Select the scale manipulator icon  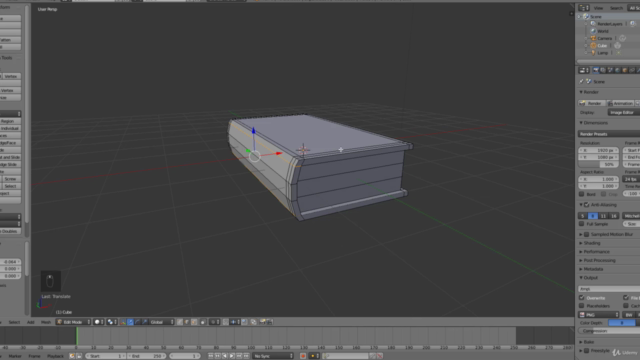(145, 322)
